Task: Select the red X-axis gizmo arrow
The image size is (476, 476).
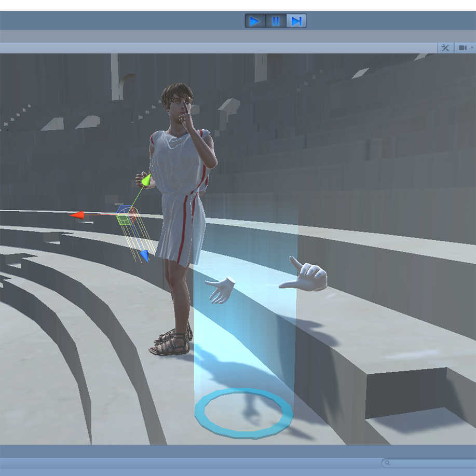Action: click(78, 215)
